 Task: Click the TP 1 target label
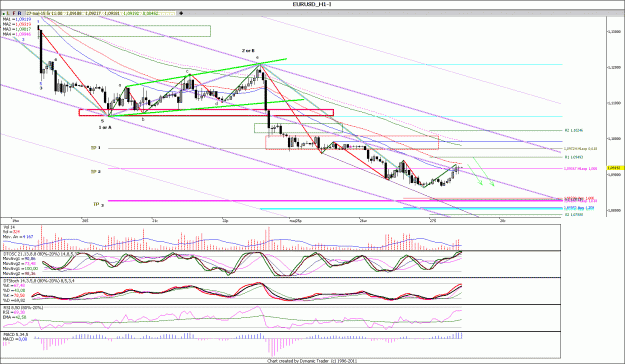tap(96, 148)
